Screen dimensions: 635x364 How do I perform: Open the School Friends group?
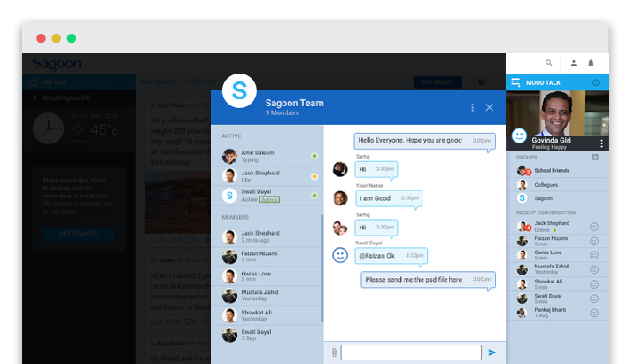point(557,170)
